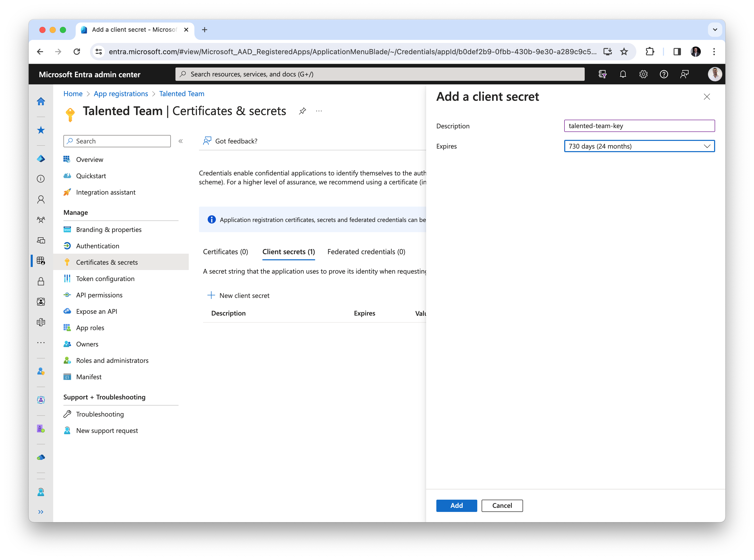
Task: Click the global search resources box
Action: pyautogui.click(x=380, y=74)
